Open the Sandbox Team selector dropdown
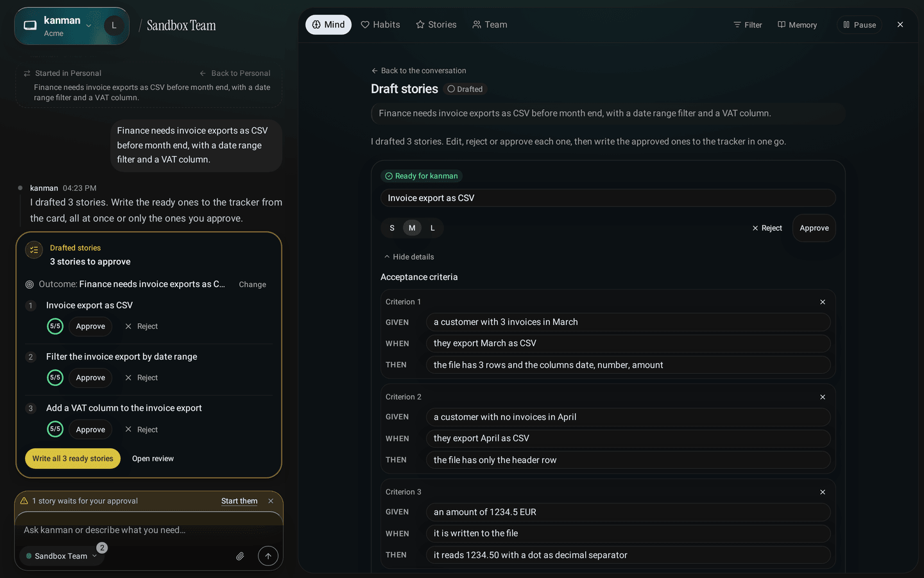Image resolution: width=924 pixels, height=578 pixels. 62,556
